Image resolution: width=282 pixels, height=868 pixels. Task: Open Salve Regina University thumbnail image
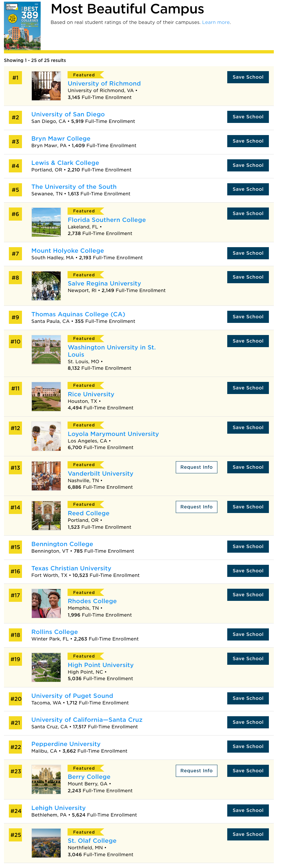[x=46, y=286]
